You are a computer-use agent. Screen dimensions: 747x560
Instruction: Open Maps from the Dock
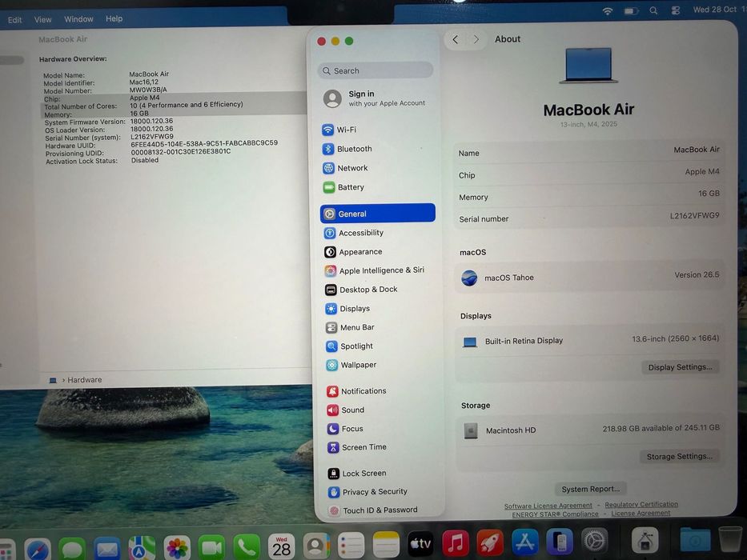point(142,548)
